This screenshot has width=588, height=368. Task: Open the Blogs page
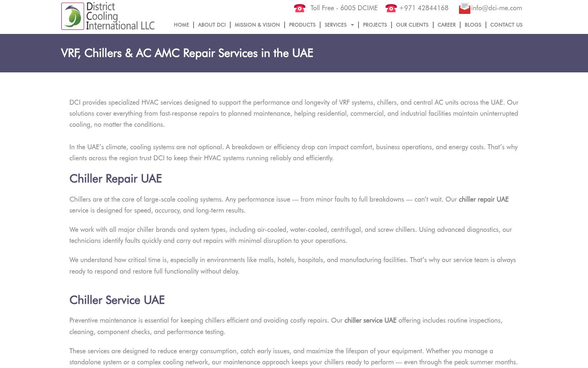pos(473,25)
